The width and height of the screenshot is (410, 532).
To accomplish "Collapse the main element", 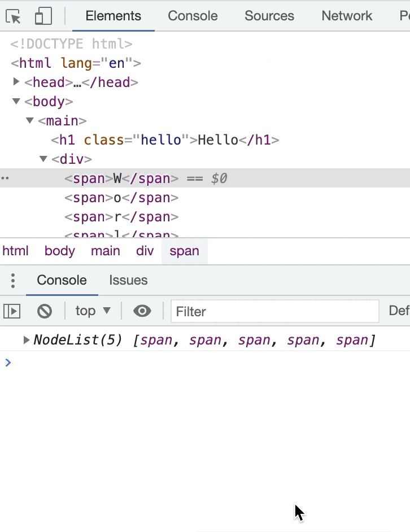I will click(x=30, y=120).
